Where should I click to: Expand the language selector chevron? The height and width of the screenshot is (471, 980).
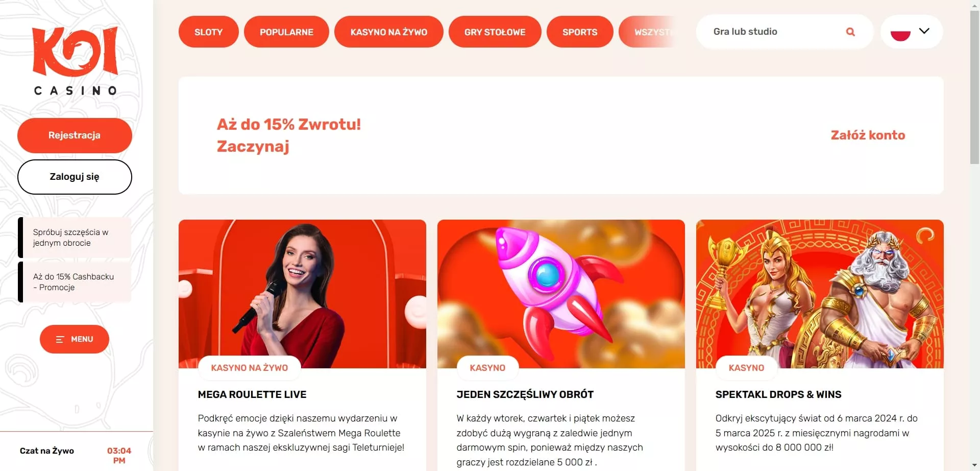pos(924,31)
